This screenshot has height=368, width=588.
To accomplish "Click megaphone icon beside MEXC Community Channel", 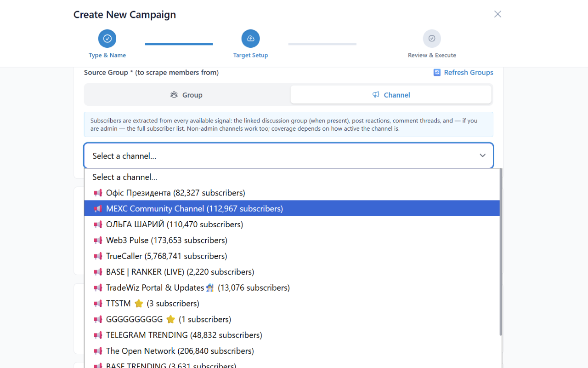I will 98,209.
